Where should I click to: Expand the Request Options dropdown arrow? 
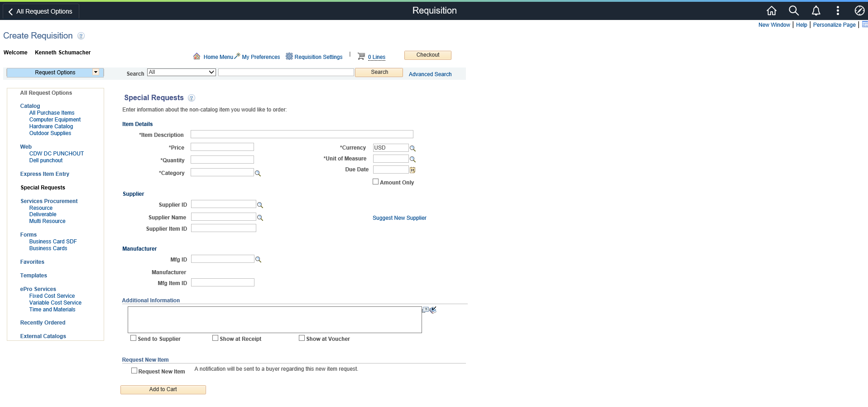[x=96, y=72]
